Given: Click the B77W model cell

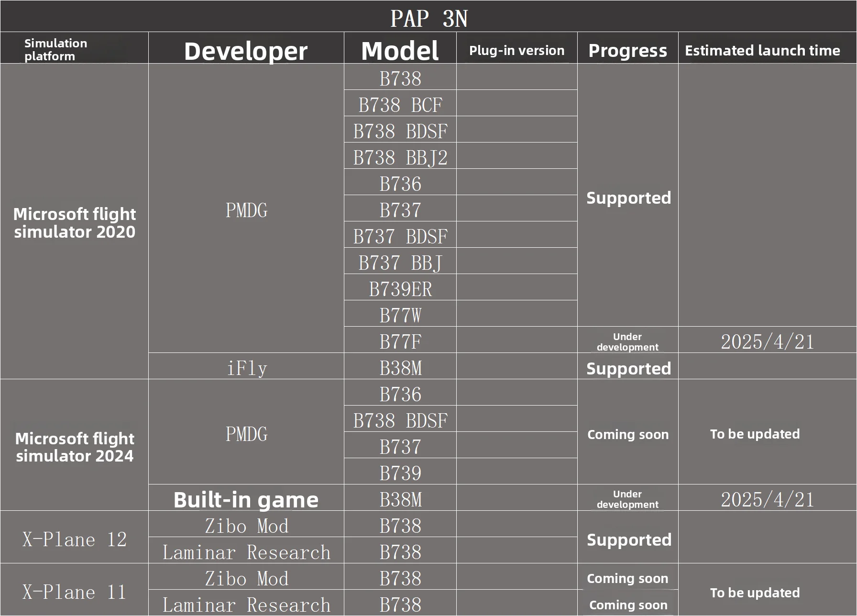Looking at the screenshot, I should point(400,316).
